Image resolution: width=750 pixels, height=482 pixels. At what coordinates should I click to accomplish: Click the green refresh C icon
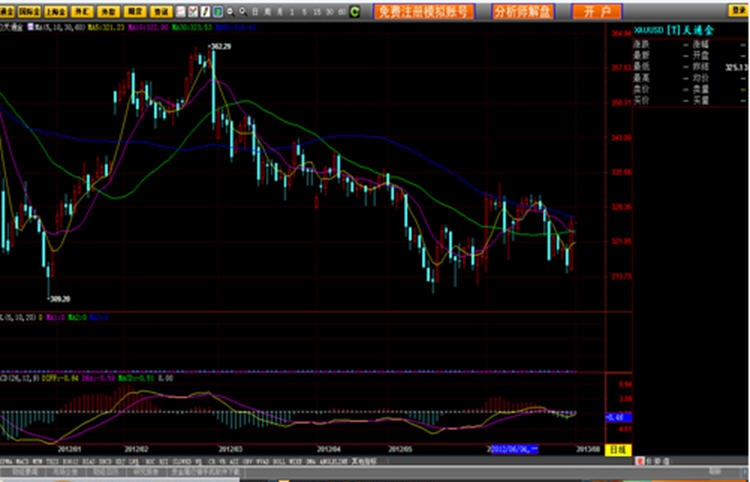point(354,11)
